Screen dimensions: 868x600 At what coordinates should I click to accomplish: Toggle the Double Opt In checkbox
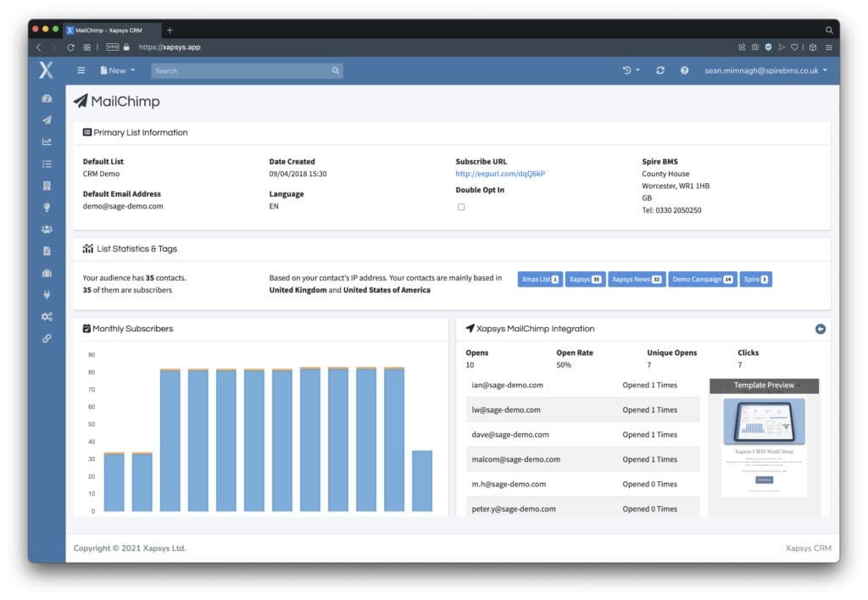[461, 207]
